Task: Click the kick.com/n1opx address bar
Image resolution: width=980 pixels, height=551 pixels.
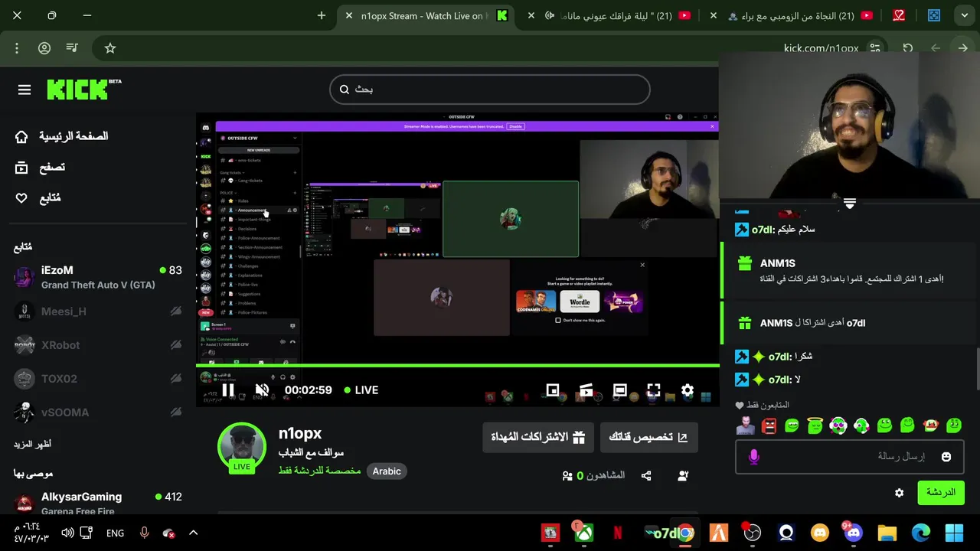Action: (x=821, y=48)
